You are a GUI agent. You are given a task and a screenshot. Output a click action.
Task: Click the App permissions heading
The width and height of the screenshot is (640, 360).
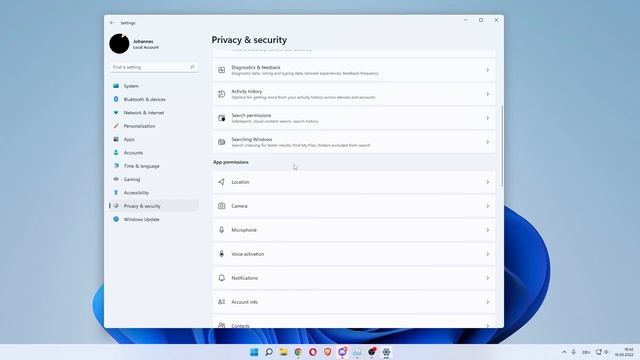click(x=231, y=162)
